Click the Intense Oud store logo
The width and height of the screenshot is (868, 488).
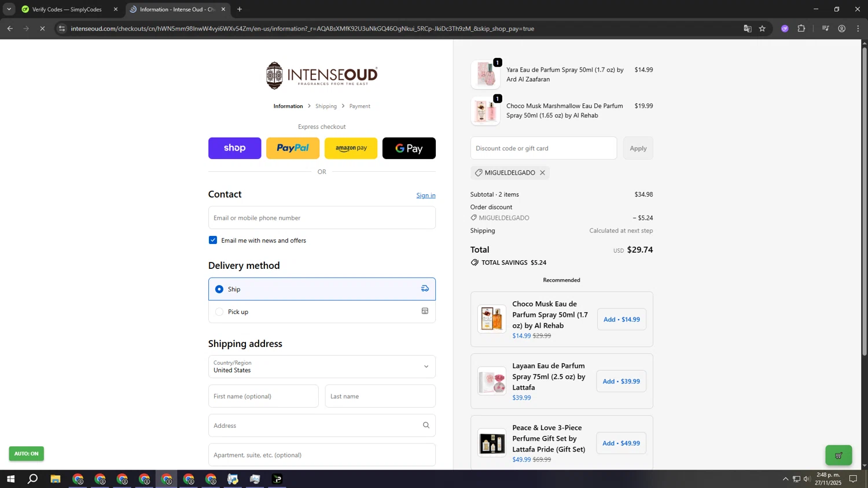click(x=322, y=76)
